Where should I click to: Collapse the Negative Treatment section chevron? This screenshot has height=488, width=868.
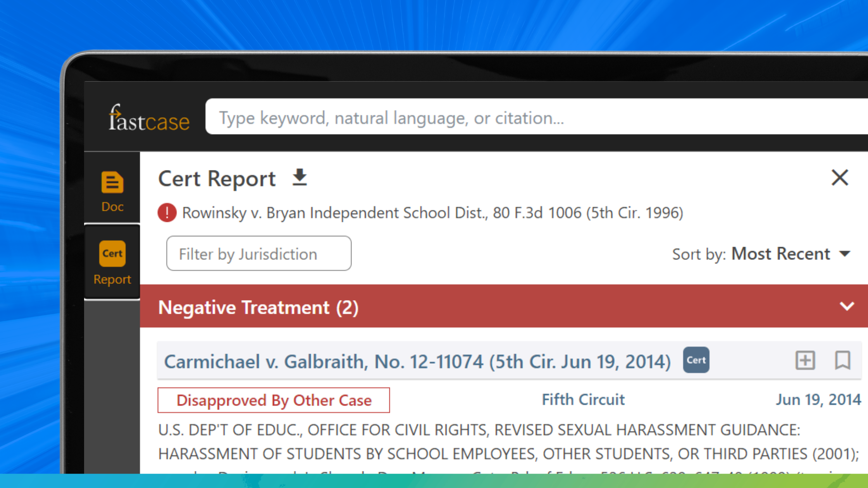tap(847, 306)
